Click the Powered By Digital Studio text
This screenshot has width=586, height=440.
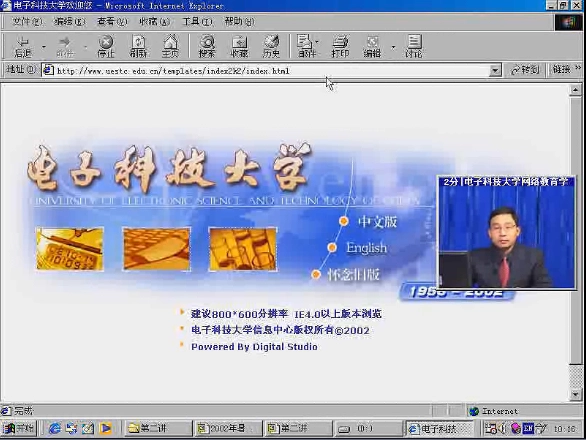coord(254,347)
